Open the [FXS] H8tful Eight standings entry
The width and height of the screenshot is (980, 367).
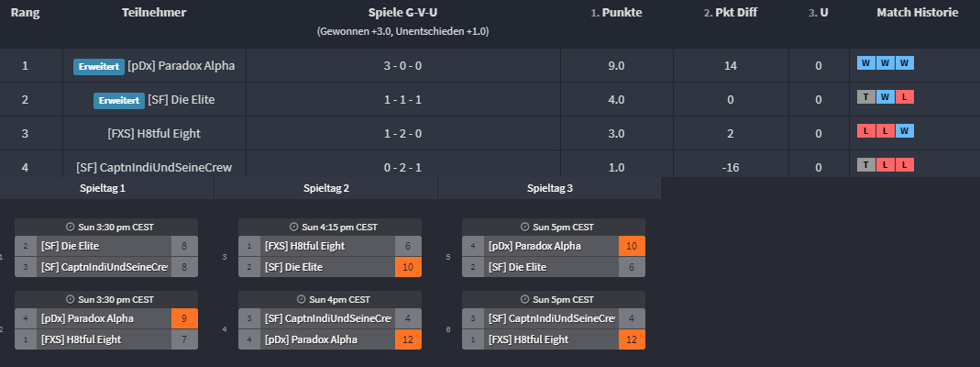click(x=154, y=134)
